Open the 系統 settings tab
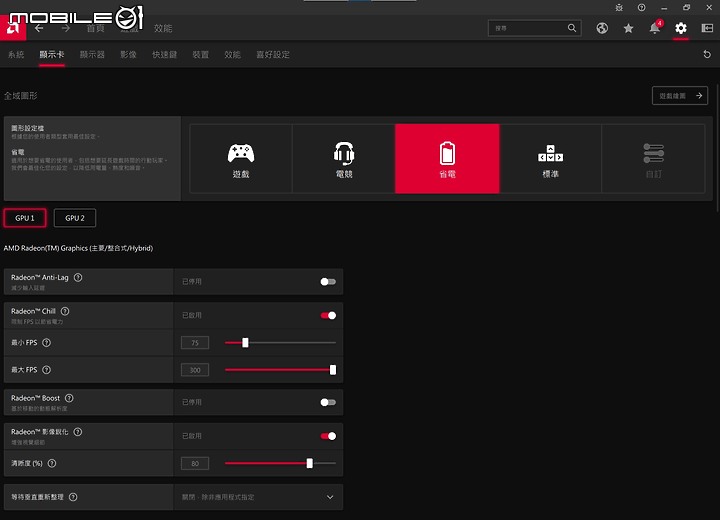 (16, 55)
